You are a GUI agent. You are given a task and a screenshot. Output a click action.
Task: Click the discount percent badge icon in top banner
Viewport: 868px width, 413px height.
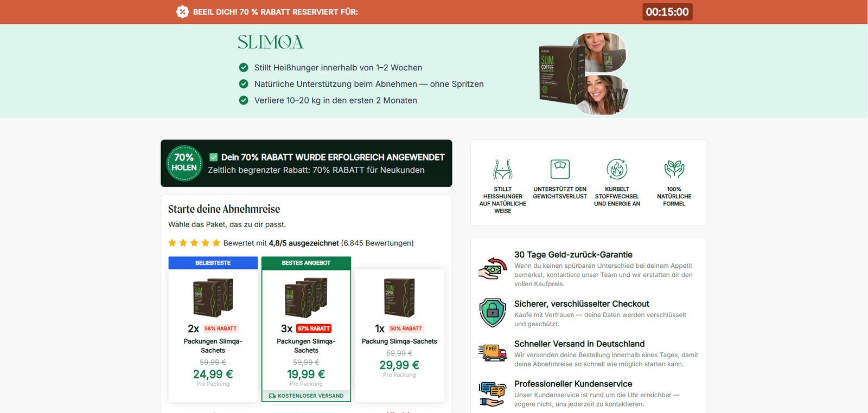click(x=182, y=12)
